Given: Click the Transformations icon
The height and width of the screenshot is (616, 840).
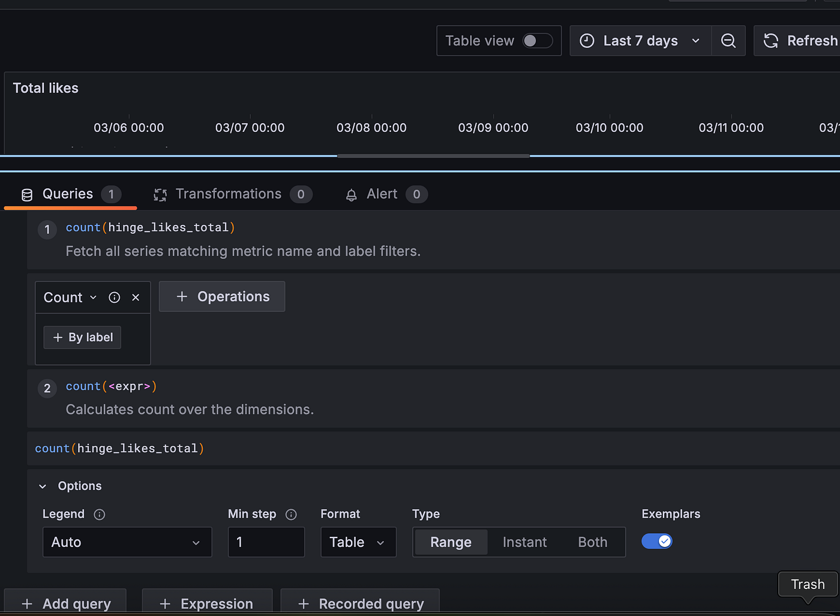Looking at the screenshot, I should coord(160,194).
